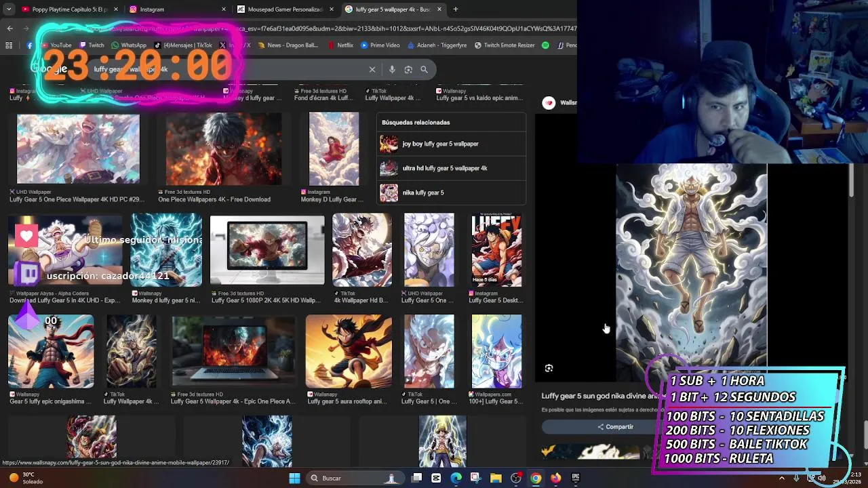This screenshot has height=488, width=868.
Task: Open the Netflix bookmark
Action: click(340, 45)
